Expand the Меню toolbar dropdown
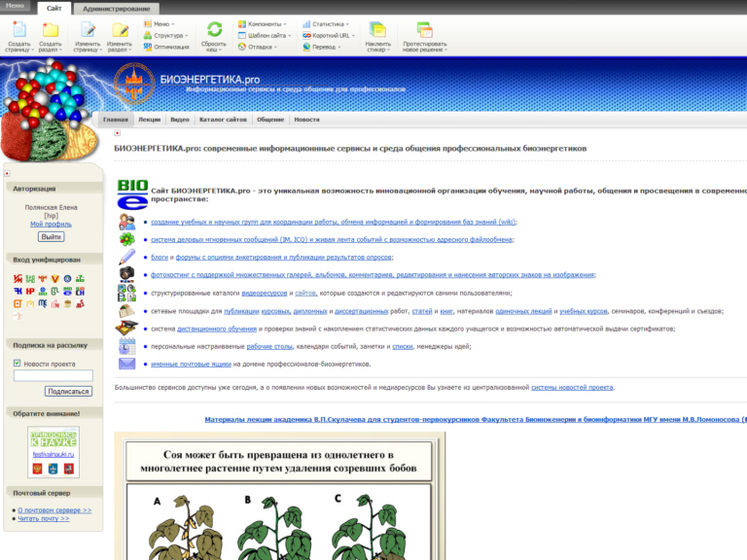 click(160, 23)
